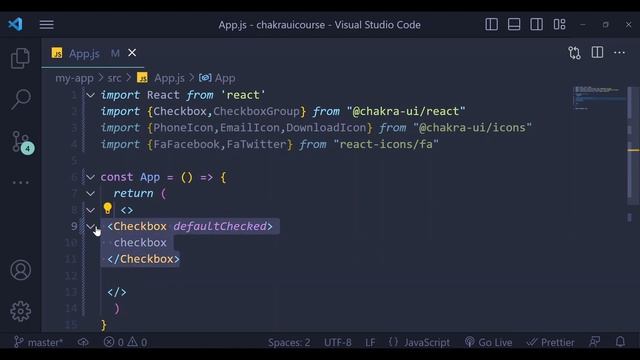Click the closing </Checkbox> tag

(x=143, y=259)
